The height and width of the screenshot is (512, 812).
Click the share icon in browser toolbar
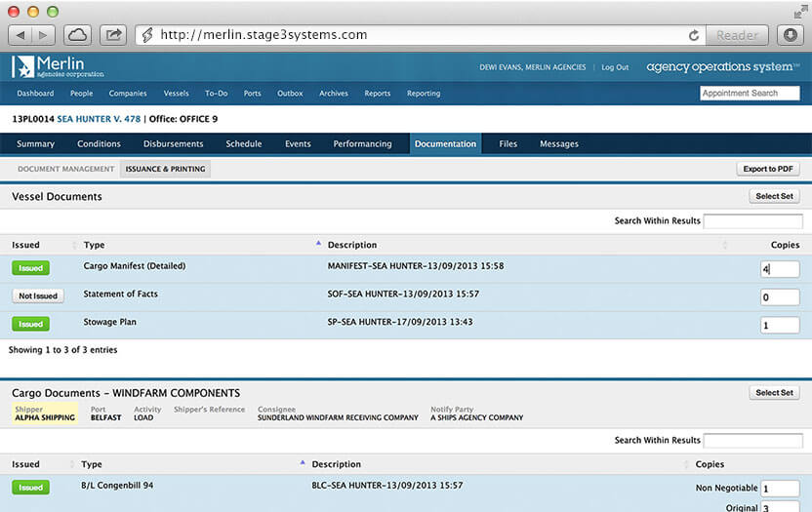[x=113, y=35]
